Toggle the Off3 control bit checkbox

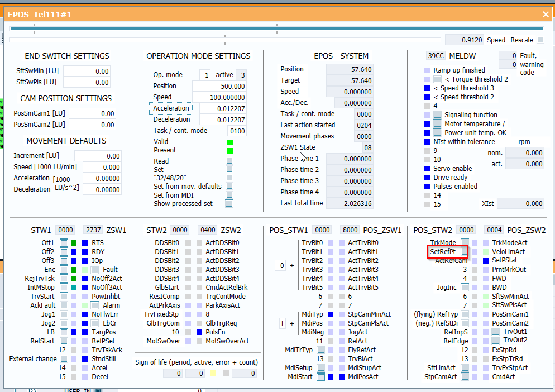[64, 261]
